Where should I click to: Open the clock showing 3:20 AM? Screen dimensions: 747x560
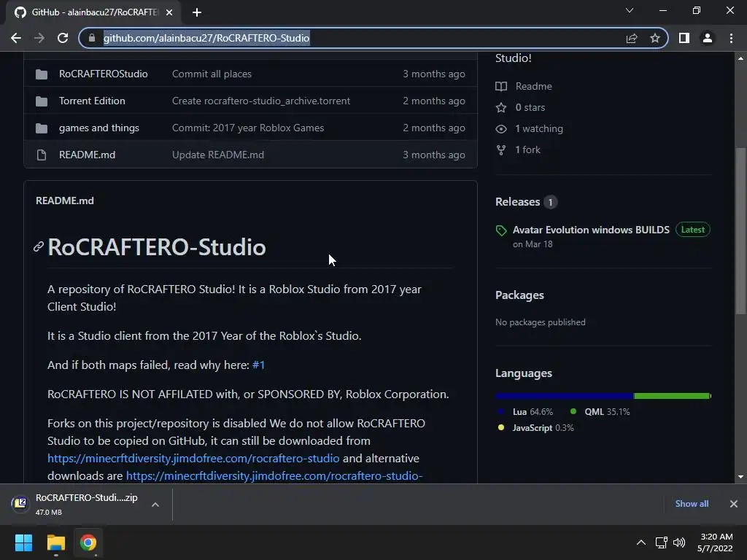[x=715, y=542]
